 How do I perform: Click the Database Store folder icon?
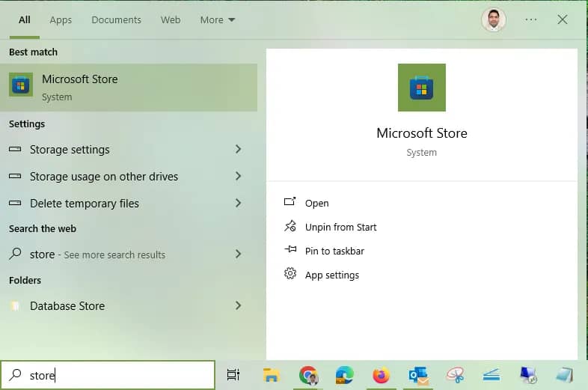click(x=15, y=306)
